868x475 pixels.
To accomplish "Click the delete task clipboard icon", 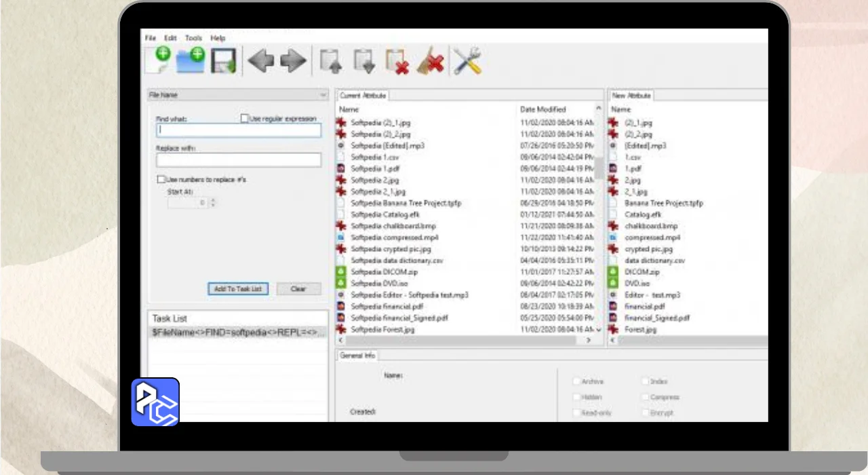I will (397, 61).
